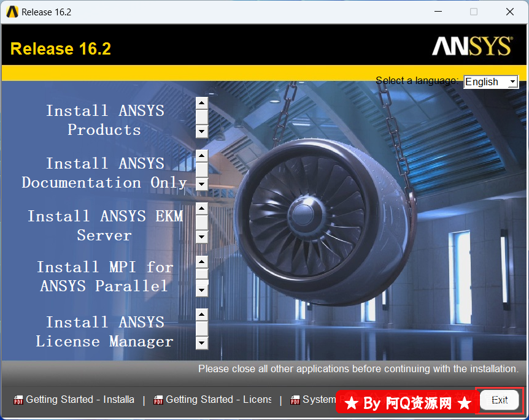Click the scrollbar thumb beside Install ANSYS License Manager
Image resolution: width=529 pixels, height=420 pixels.
tap(202, 329)
